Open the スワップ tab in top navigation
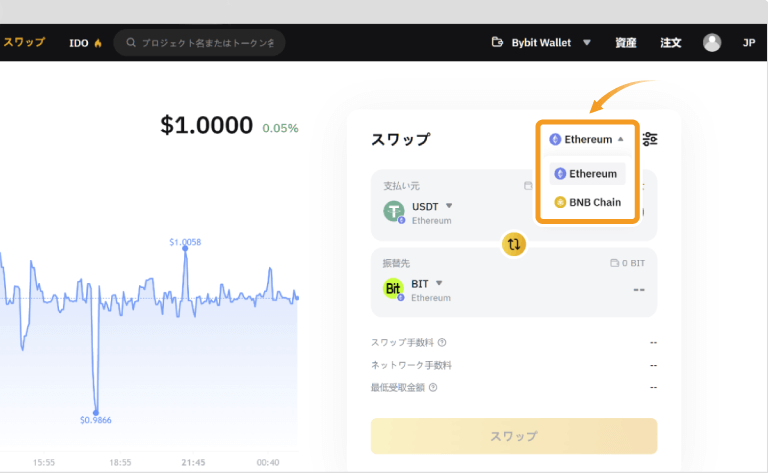The image size is (768, 473). pos(24,42)
